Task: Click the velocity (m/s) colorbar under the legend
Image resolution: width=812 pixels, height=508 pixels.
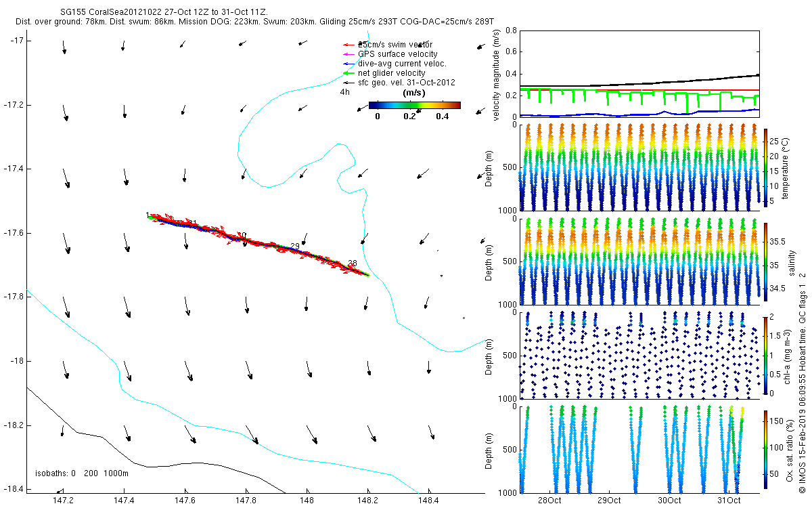Action: (414, 105)
